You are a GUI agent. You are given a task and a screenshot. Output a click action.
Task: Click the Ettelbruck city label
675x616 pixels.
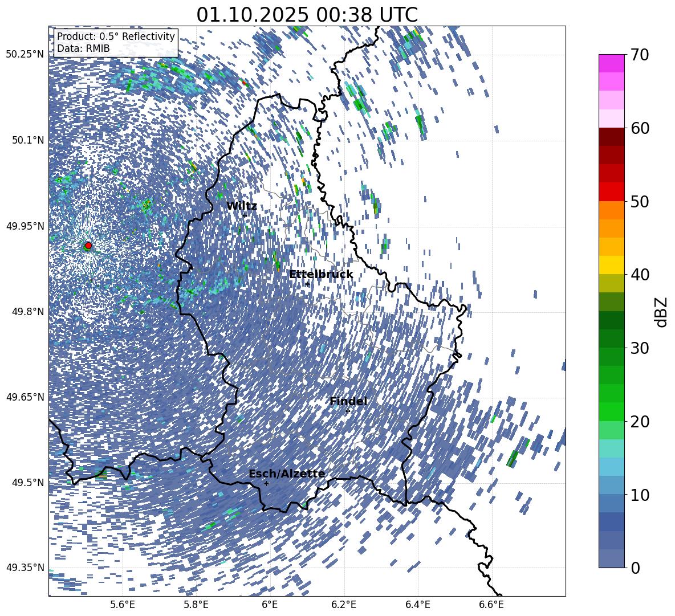coord(321,275)
